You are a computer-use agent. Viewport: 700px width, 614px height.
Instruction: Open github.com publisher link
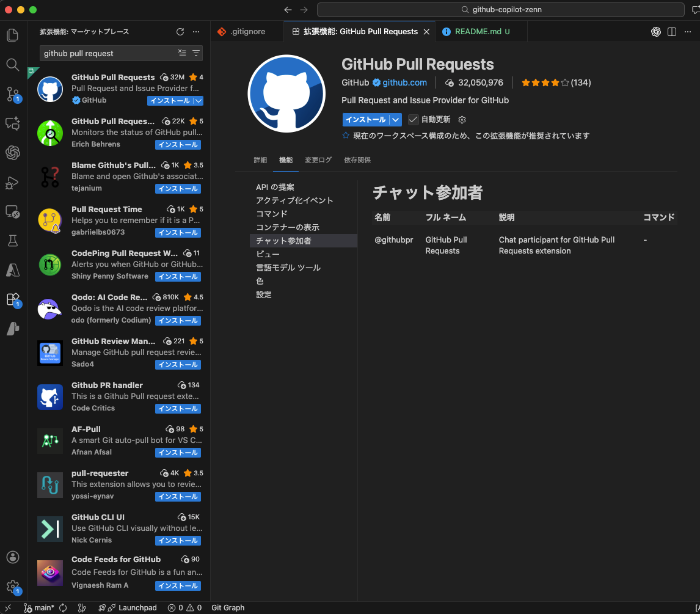[404, 82]
